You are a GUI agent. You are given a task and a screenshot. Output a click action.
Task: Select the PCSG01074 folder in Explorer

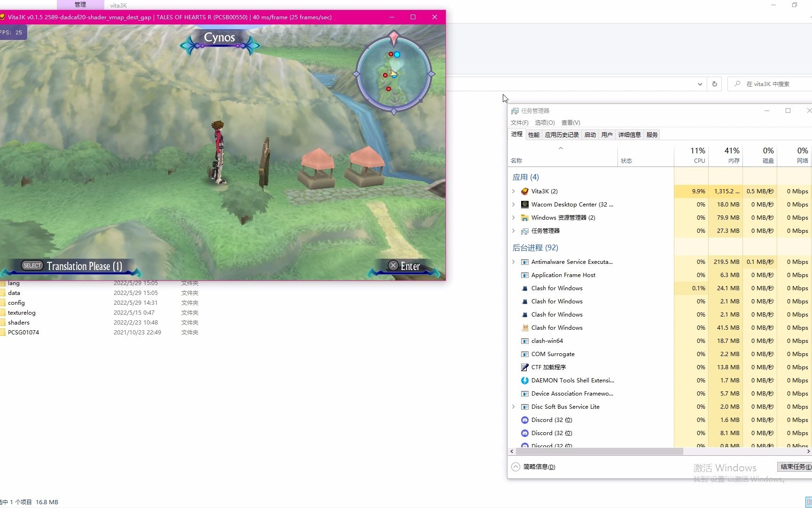tap(23, 333)
